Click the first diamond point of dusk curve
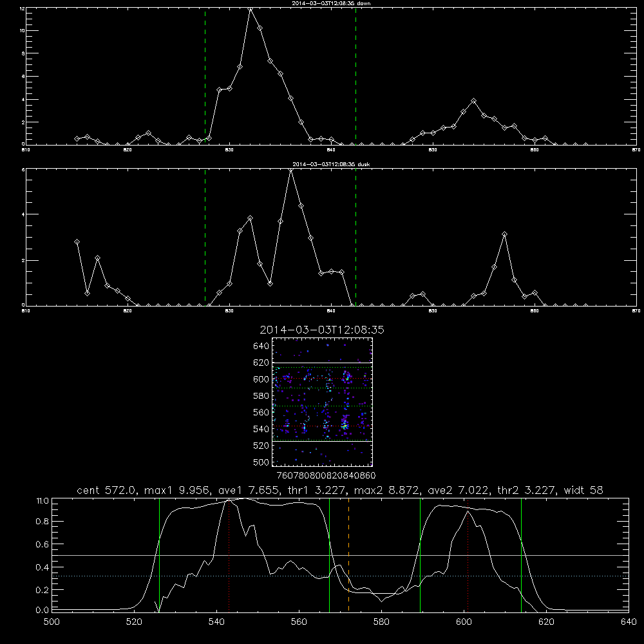The image size is (644, 644). point(77,242)
